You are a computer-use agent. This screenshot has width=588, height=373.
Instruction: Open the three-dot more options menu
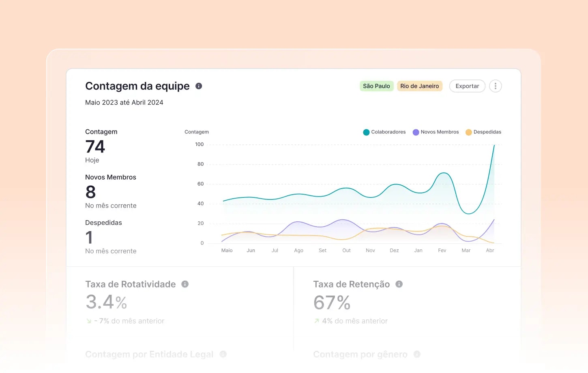point(495,86)
